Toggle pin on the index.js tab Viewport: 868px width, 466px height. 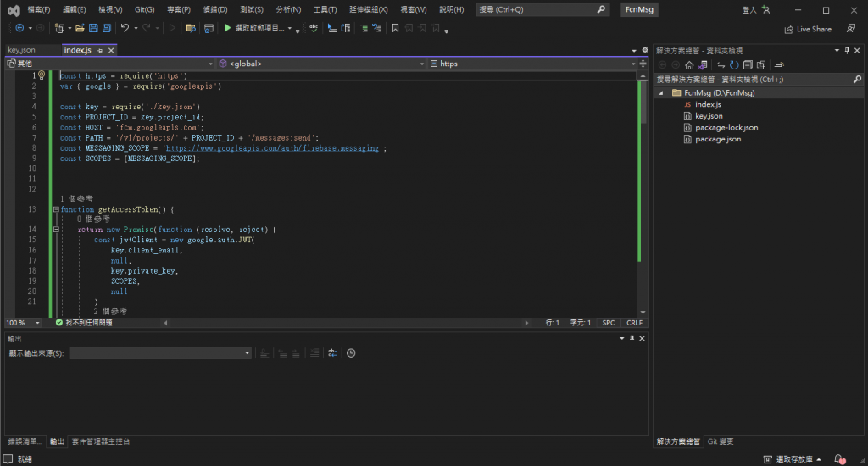click(99, 50)
